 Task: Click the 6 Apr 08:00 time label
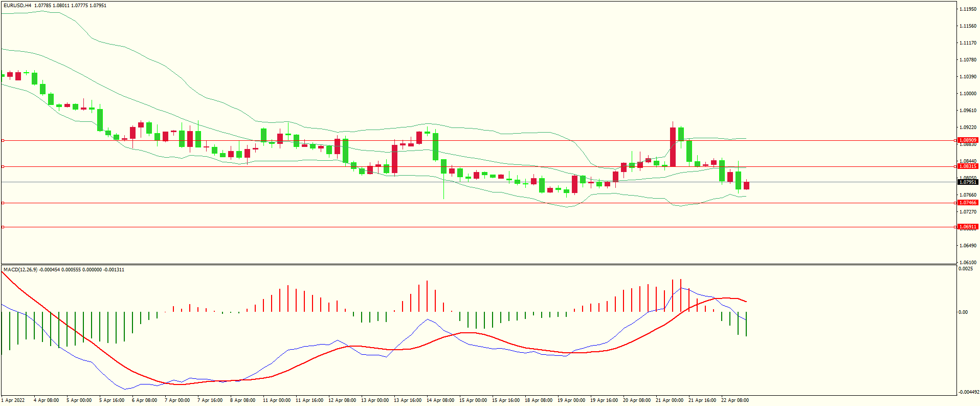pyautogui.click(x=144, y=400)
